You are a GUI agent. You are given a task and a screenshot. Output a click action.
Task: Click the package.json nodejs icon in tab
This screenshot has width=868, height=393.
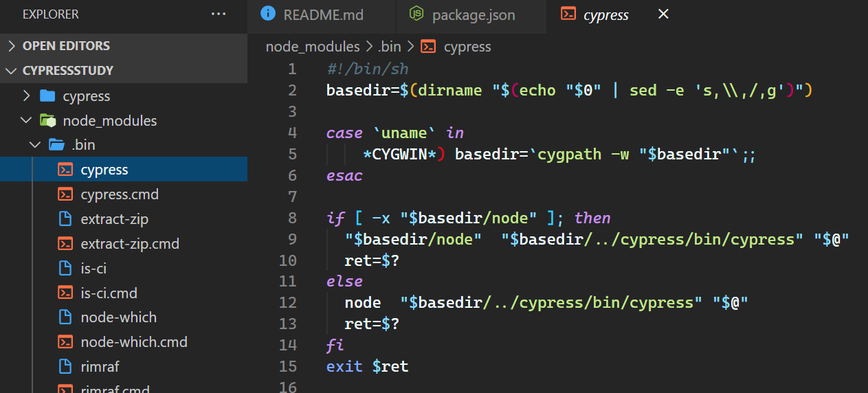point(416,14)
